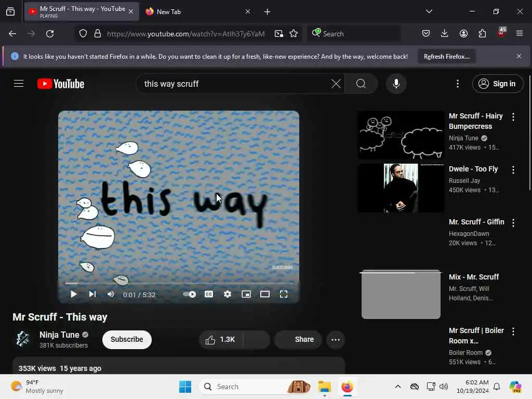Image resolution: width=532 pixels, height=399 pixels.
Task: Bookmark this page star
Action: (294, 34)
